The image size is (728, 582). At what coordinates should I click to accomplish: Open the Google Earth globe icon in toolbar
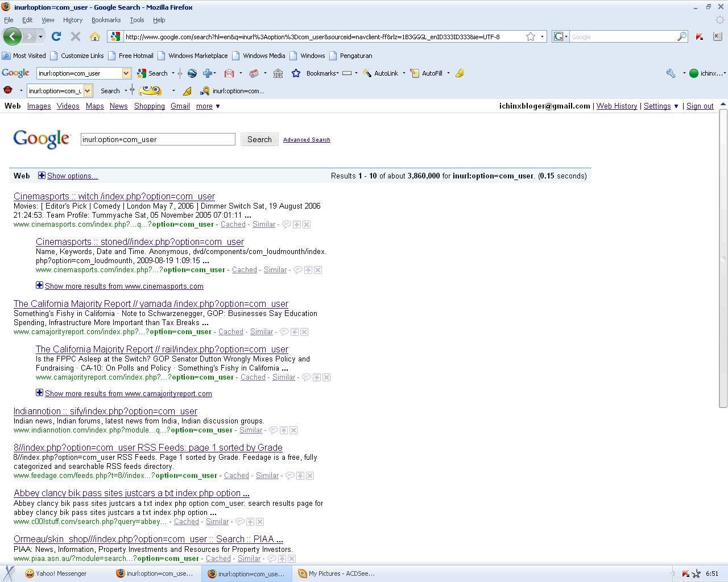tap(192, 73)
